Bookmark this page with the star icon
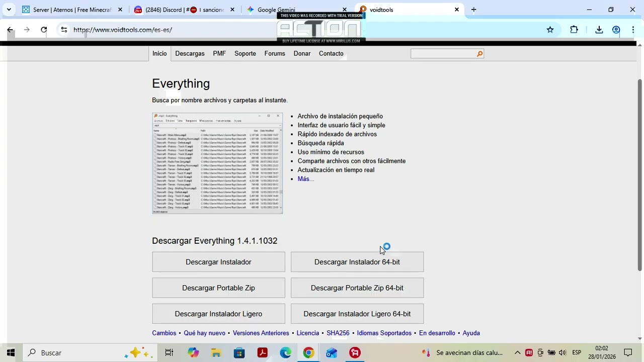This screenshot has height=362, width=644. (550, 30)
